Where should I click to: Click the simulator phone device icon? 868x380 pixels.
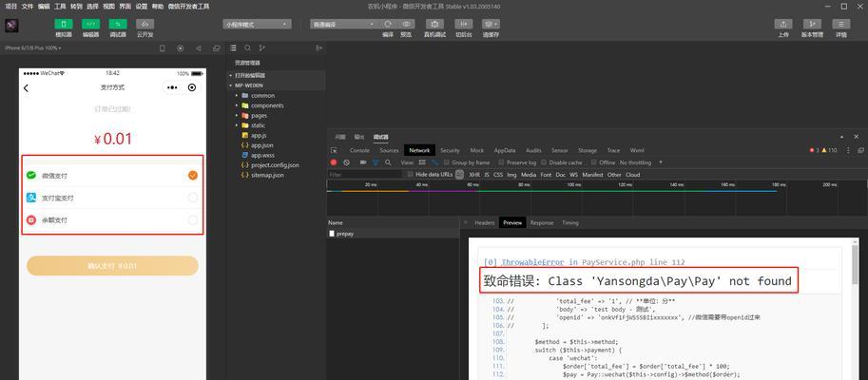click(163, 48)
